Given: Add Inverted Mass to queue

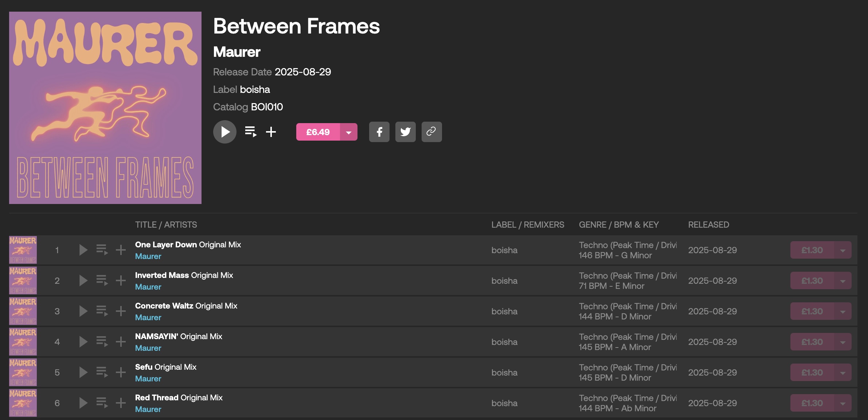Looking at the screenshot, I should click(102, 280).
